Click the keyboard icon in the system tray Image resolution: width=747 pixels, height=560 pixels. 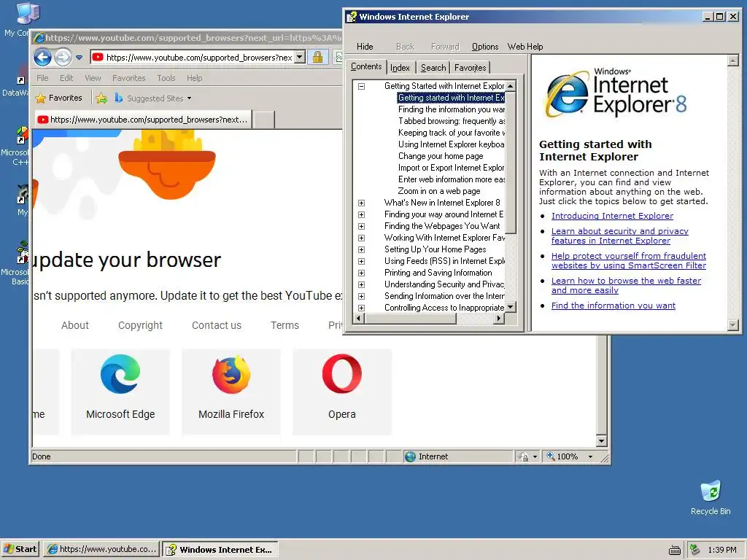point(675,550)
